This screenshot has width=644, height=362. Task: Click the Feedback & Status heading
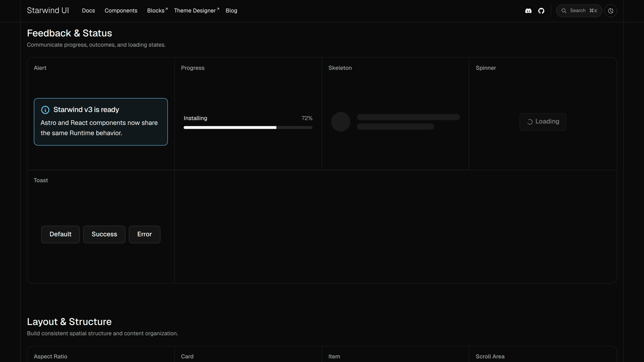click(x=70, y=33)
